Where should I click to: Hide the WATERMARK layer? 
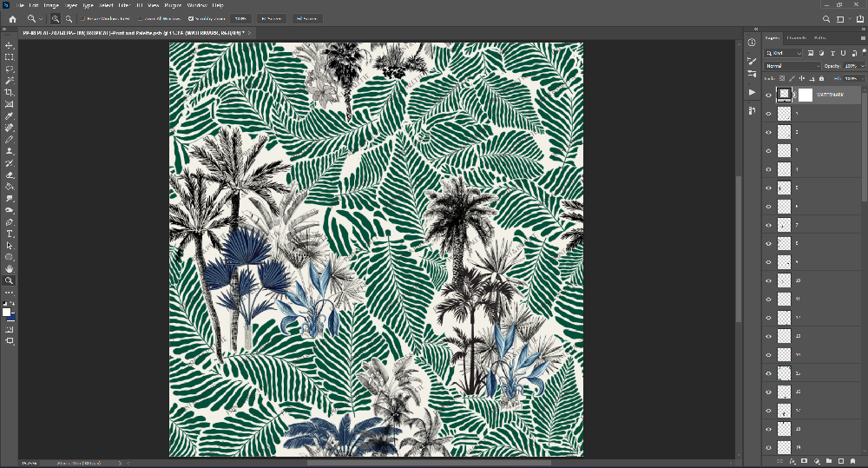768,96
